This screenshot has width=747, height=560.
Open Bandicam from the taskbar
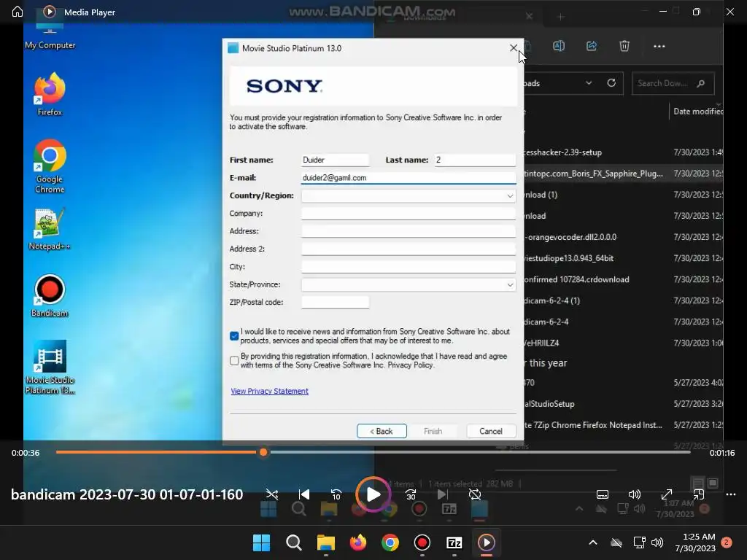(422, 542)
